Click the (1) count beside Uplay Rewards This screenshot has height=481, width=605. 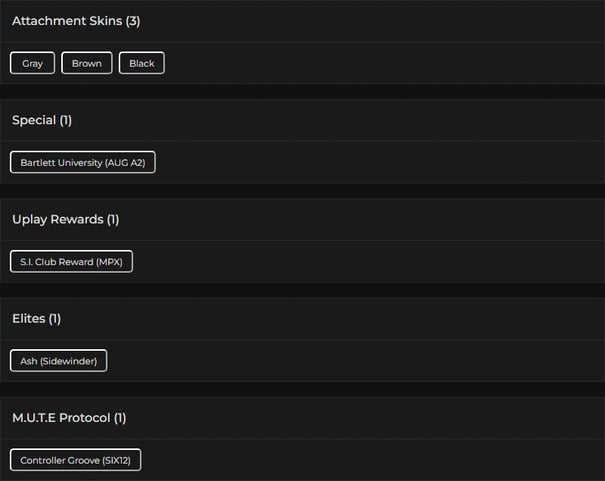coord(113,219)
